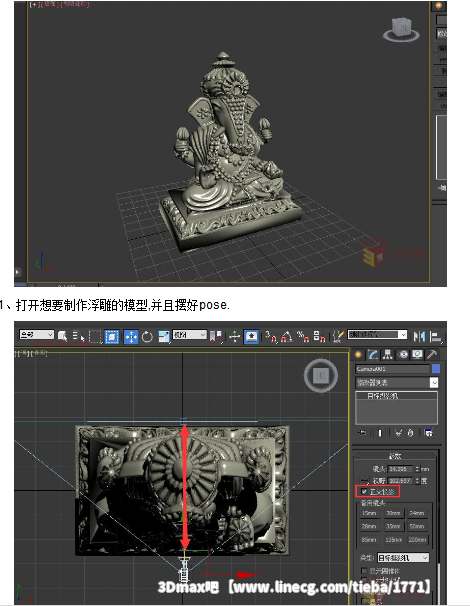Open the camera Type dropdown

point(403,558)
